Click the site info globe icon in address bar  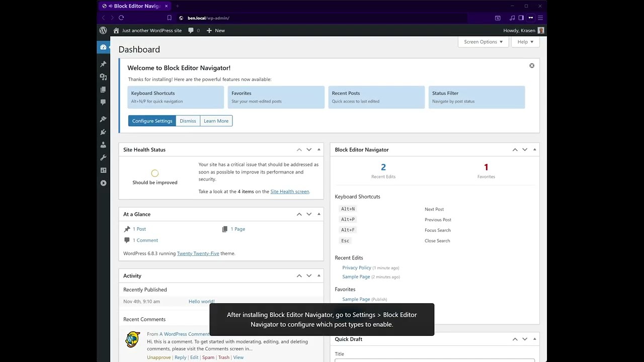(181, 18)
